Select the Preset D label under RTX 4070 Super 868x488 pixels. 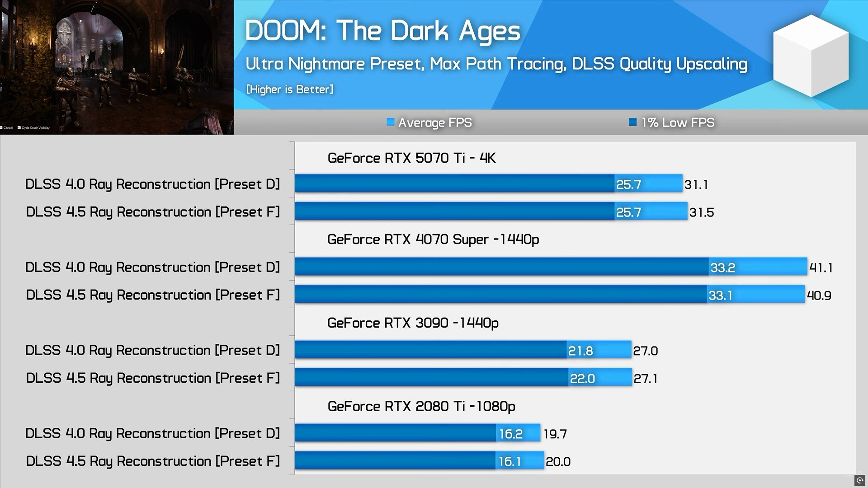(153, 267)
